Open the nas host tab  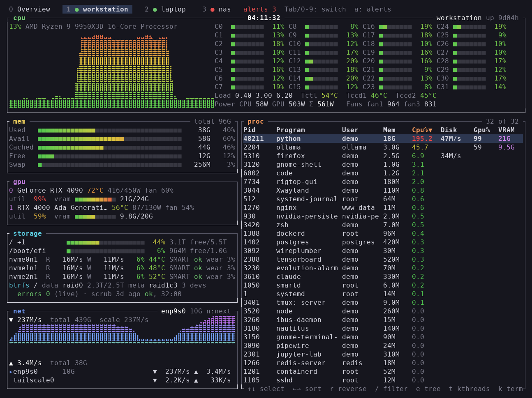coord(217,9)
